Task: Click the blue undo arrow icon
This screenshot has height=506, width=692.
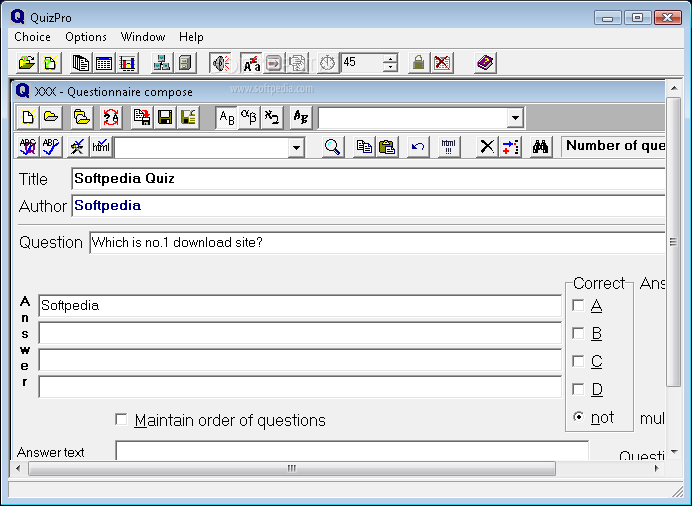Action: coord(417,146)
